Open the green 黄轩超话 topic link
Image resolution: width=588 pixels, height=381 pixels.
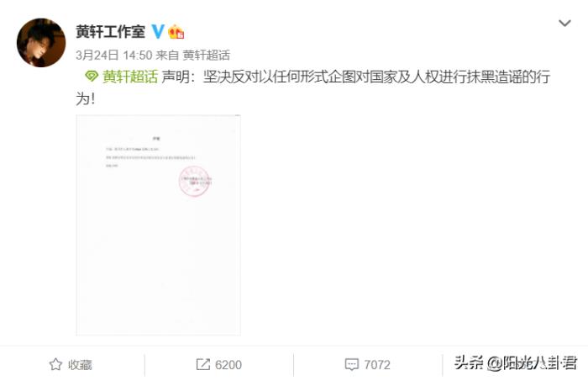tap(130, 77)
